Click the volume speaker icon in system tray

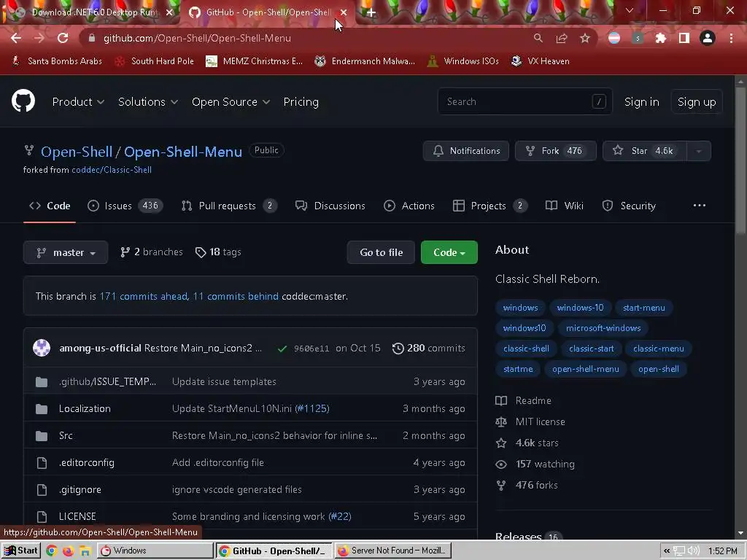pyautogui.click(x=693, y=551)
